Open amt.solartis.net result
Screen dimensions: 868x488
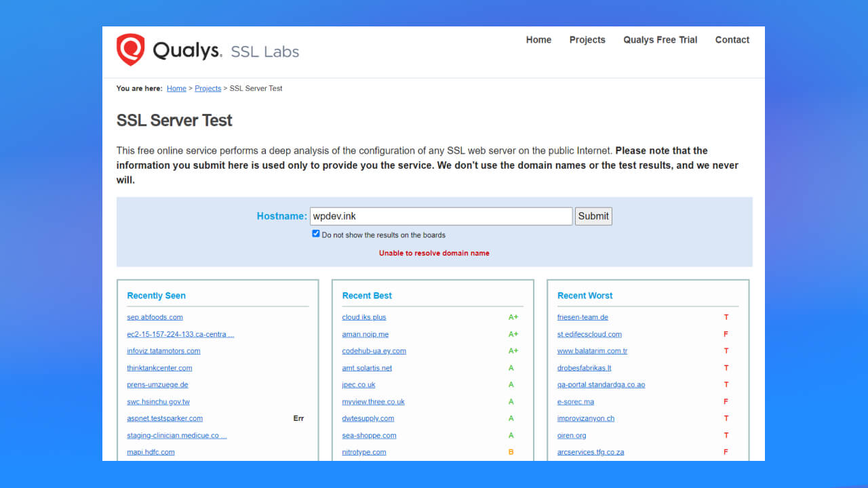click(367, 368)
